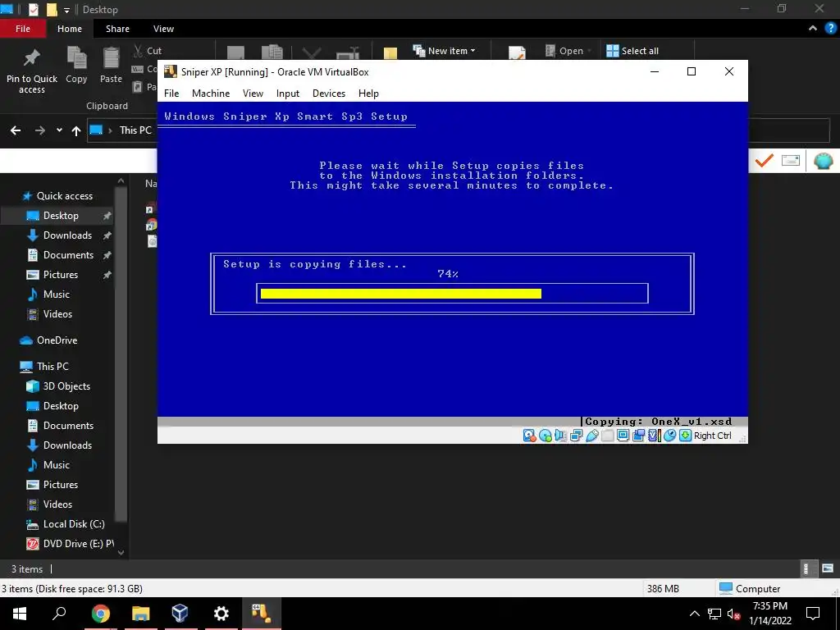Open Google Chrome from the taskbar
Image resolution: width=840 pixels, height=630 pixels.
(x=100, y=614)
